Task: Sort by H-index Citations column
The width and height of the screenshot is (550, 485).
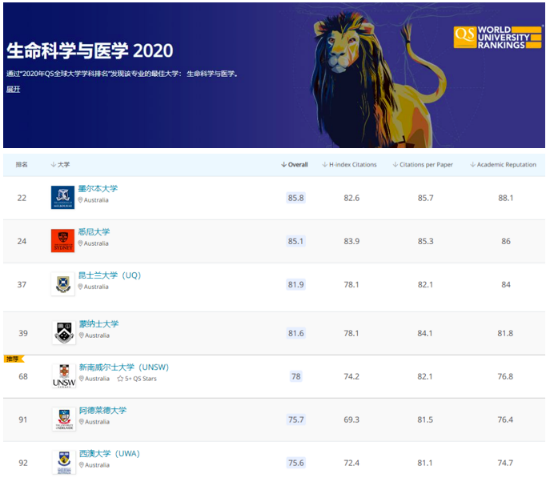Action: 349,164
